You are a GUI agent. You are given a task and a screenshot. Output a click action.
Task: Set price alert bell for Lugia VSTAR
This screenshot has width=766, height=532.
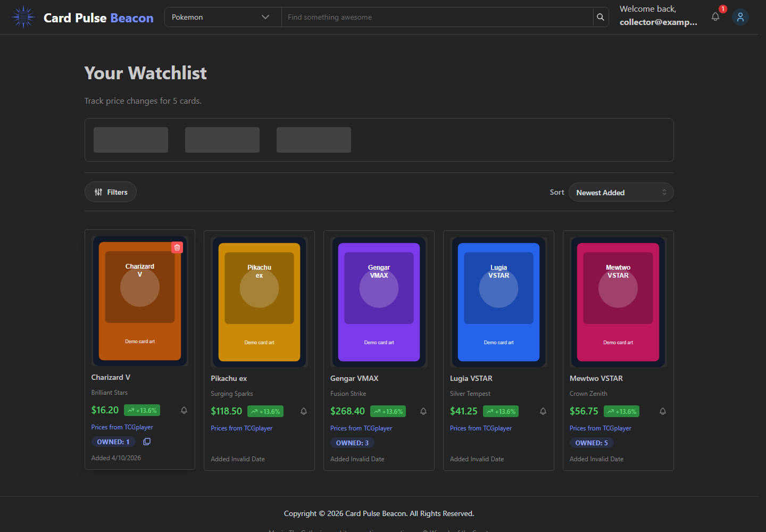543,411
